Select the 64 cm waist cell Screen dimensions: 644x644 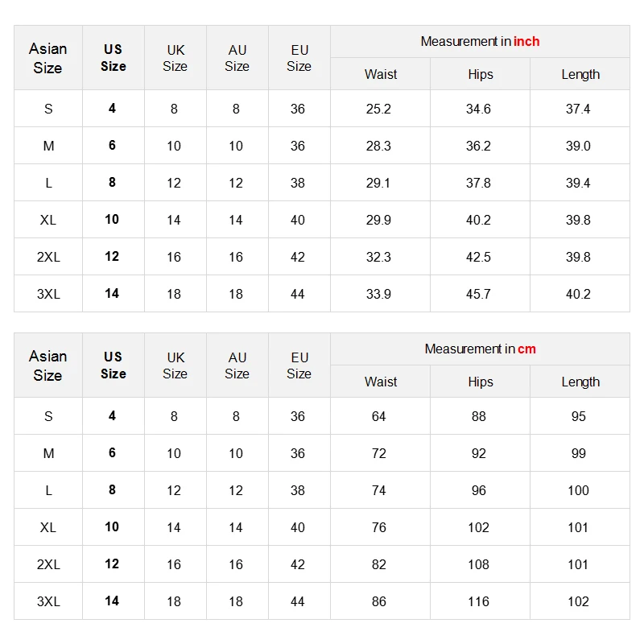click(379, 416)
